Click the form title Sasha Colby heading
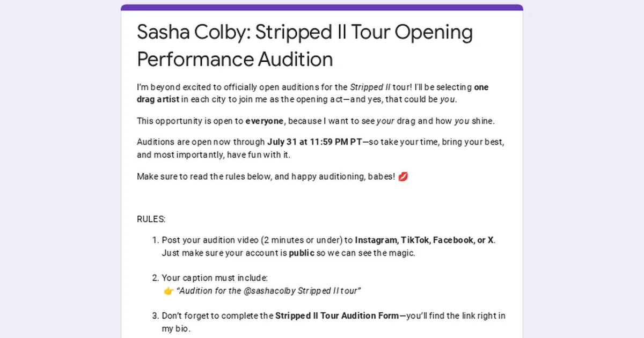Viewport: 644px width, 338px height. pyautogui.click(x=305, y=46)
